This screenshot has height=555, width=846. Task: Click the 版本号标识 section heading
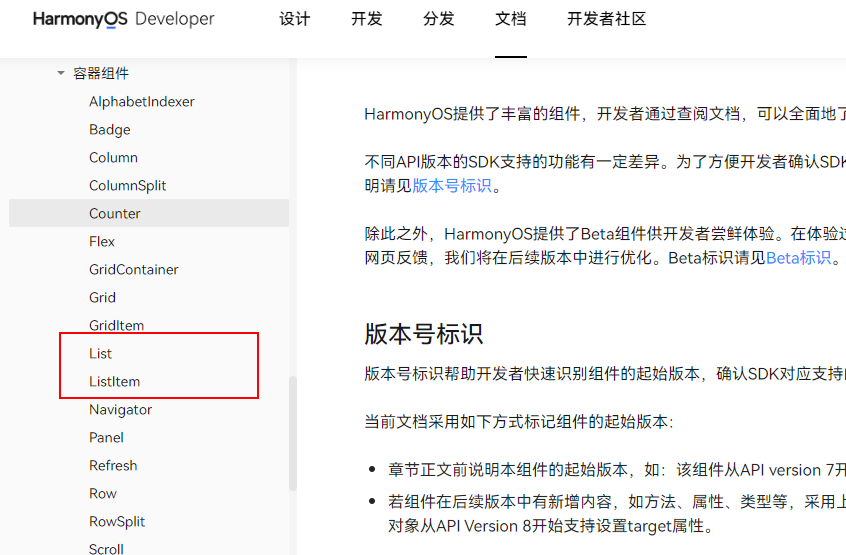pyautogui.click(x=424, y=334)
